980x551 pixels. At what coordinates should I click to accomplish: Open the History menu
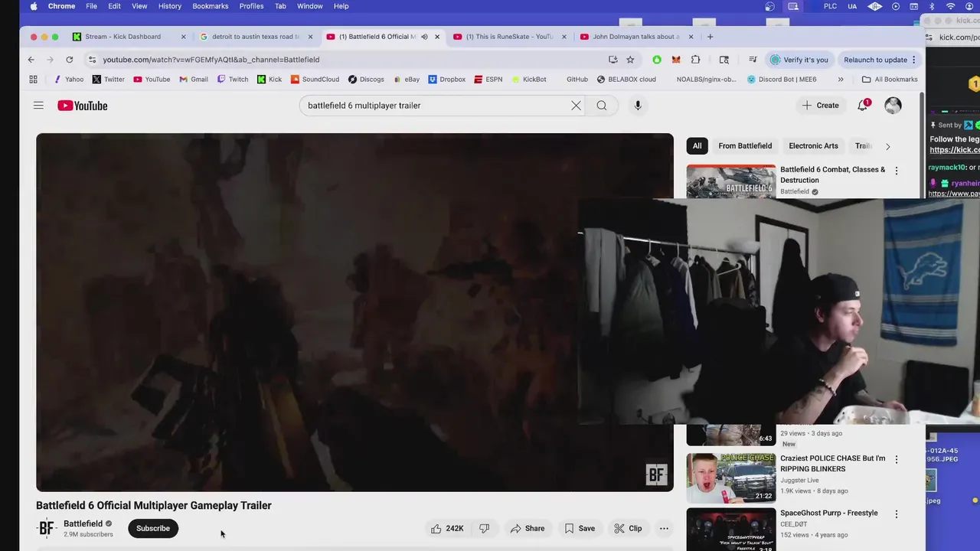tap(170, 6)
